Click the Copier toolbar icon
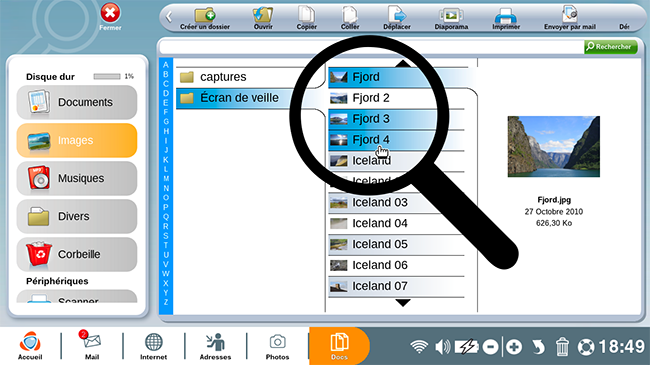Image resolution: width=650 pixels, height=365 pixels. pyautogui.click(x=306, y=15)
